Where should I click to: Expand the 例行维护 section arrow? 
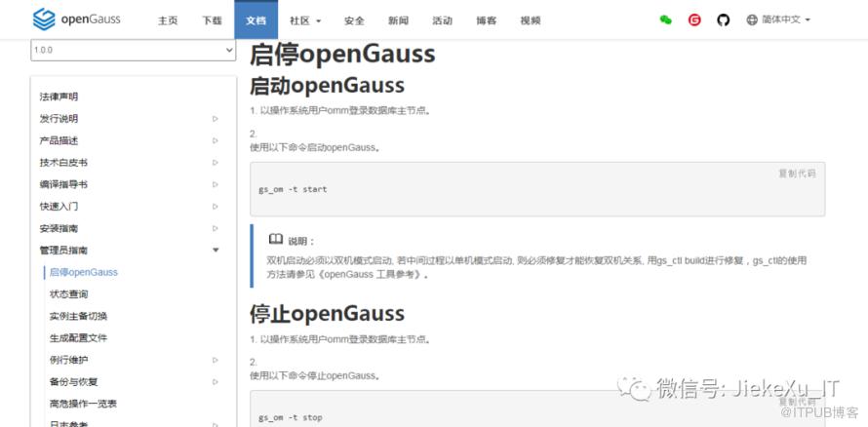(216, 360)
